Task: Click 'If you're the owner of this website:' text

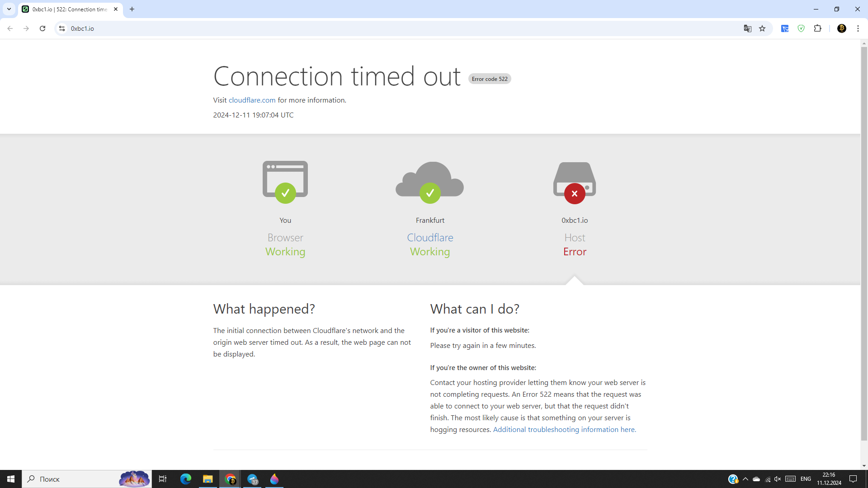Action: click(483, 367)
